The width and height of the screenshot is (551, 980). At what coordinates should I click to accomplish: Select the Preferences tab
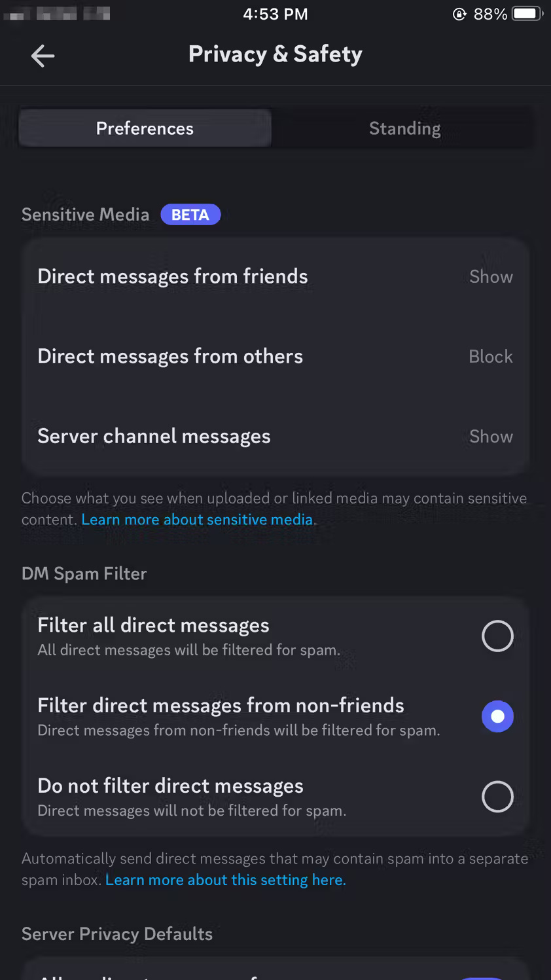click(x=145, y=128)
